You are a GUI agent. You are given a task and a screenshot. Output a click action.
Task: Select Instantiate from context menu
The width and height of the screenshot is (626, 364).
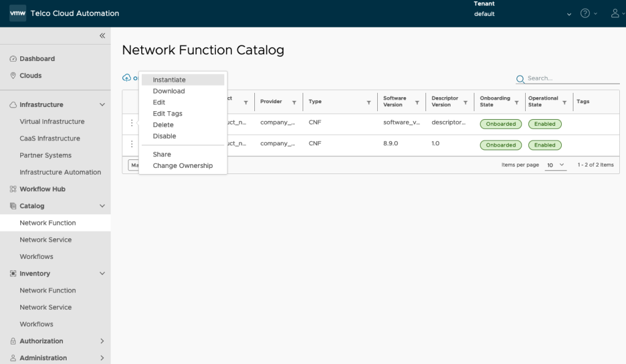[183, 80]
